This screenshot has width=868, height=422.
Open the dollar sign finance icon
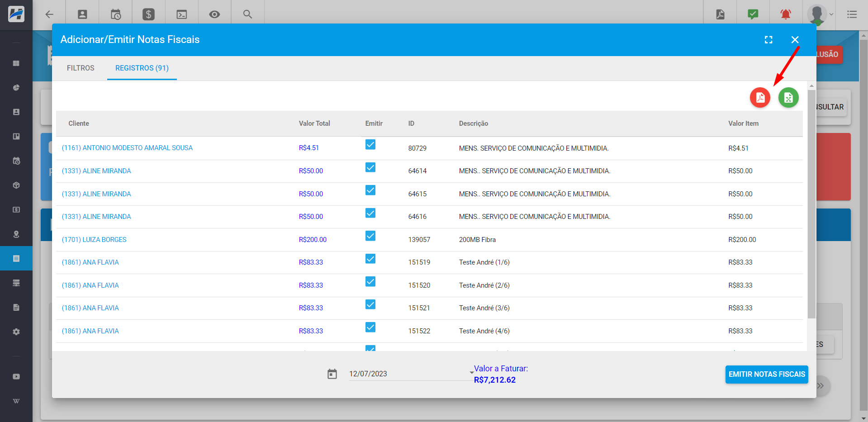[x=148, y=14]
